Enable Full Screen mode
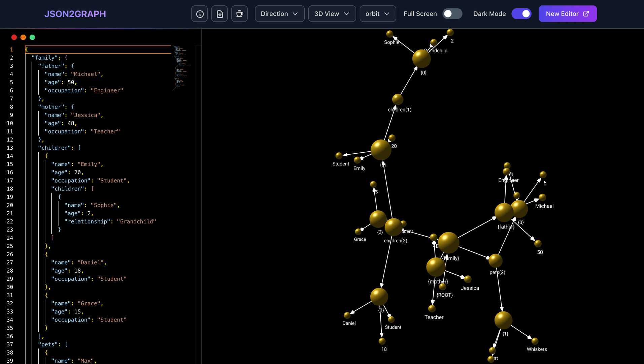The image size is (644, 364). pyautogui.click(x=452, y=13)
